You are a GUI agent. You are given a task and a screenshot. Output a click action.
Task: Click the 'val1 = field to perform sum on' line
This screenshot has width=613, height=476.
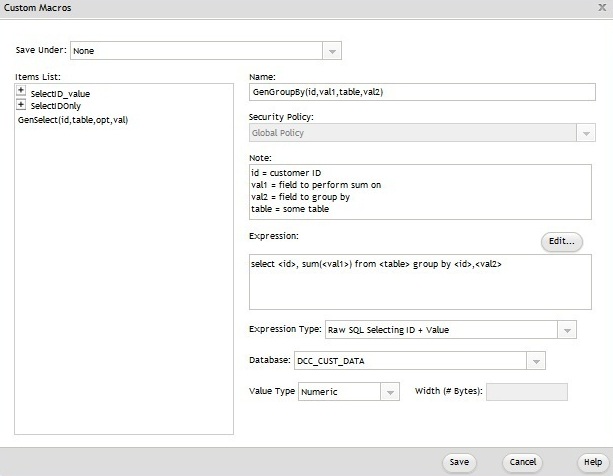pyautogui.click(x=316, y=185)
